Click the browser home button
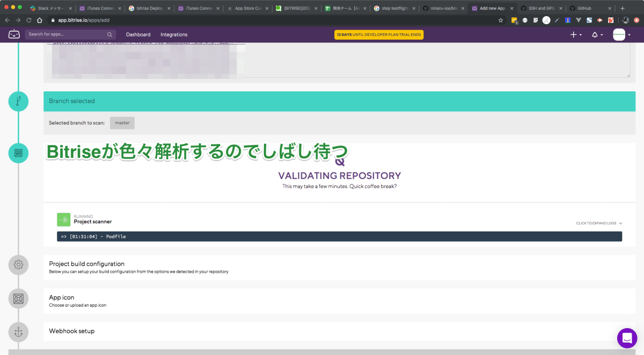The width and height of the screenshot is (644, 355). 40,20
